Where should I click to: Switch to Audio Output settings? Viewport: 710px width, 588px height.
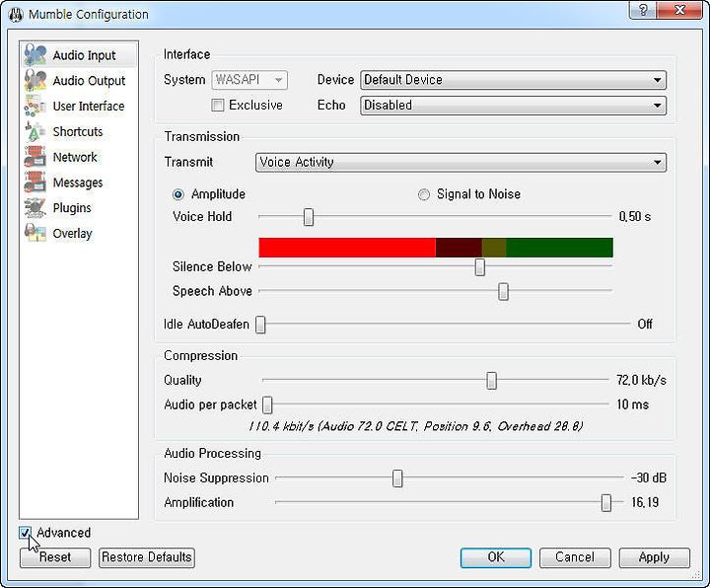coord(79,80)
